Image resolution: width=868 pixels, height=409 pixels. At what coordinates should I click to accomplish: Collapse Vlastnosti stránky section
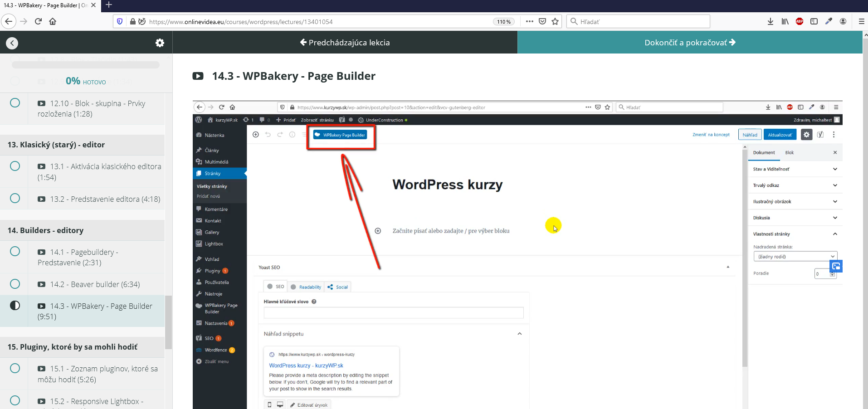[x=795, y=234]
